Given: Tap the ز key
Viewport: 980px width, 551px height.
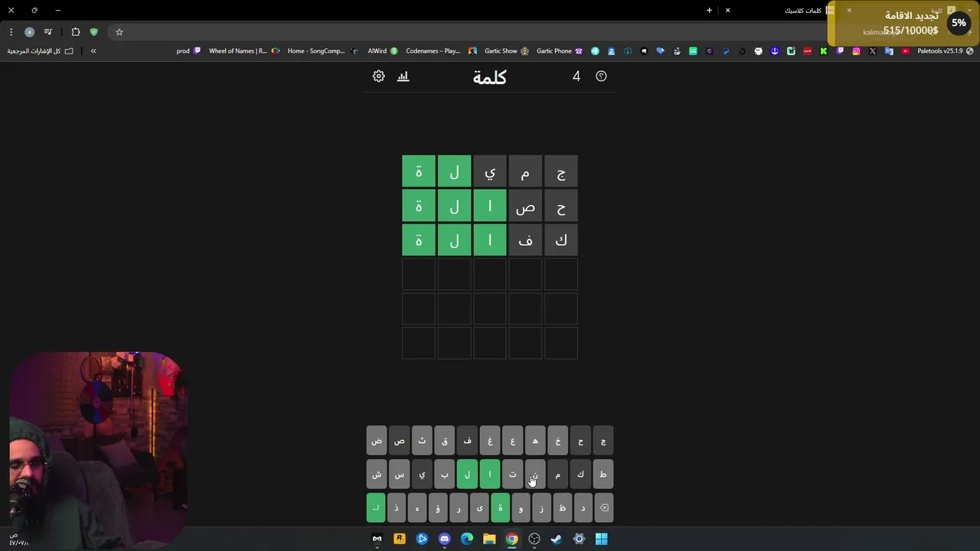Looking at the screenshot, I should (x=541, y=507).
